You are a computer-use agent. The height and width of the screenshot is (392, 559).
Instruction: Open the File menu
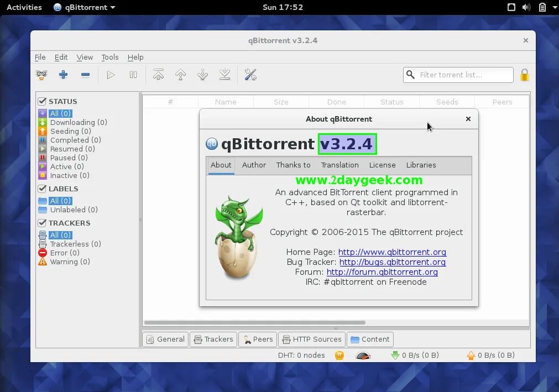[40, 57]
